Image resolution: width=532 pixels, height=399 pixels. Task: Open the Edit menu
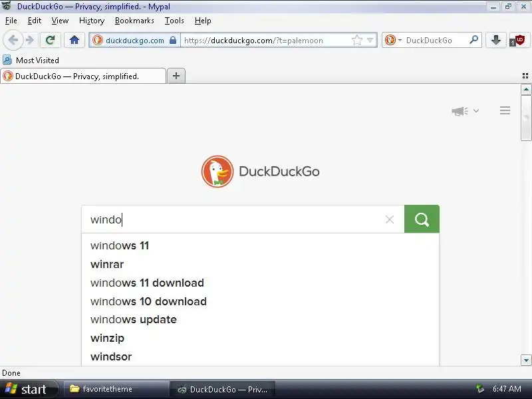[35, 21]
